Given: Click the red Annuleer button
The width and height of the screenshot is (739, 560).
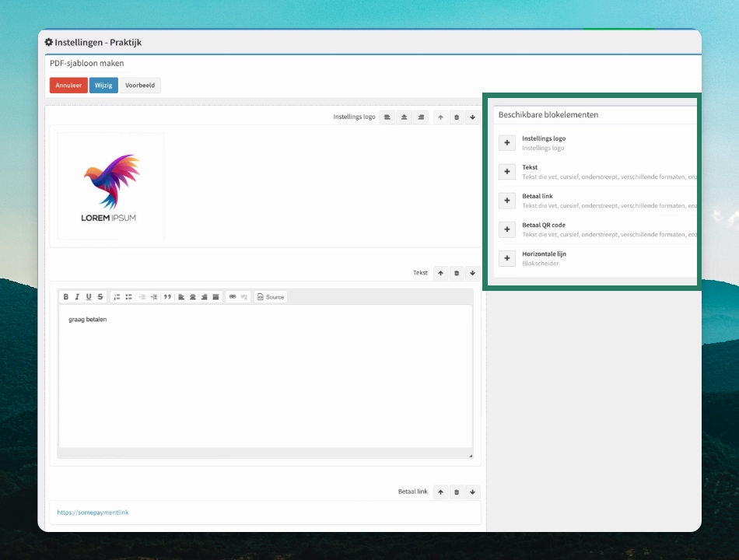Looking at the screenshot, I should 68,86.
